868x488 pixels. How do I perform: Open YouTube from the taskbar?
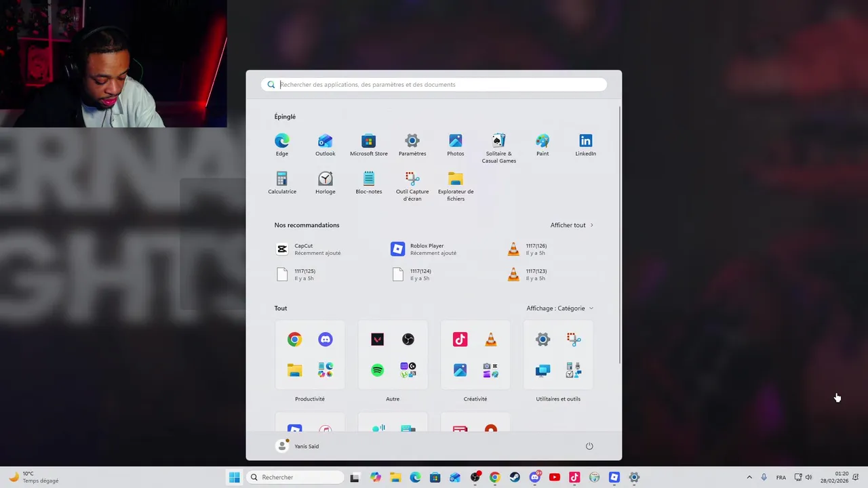click(x=555, y=477)
